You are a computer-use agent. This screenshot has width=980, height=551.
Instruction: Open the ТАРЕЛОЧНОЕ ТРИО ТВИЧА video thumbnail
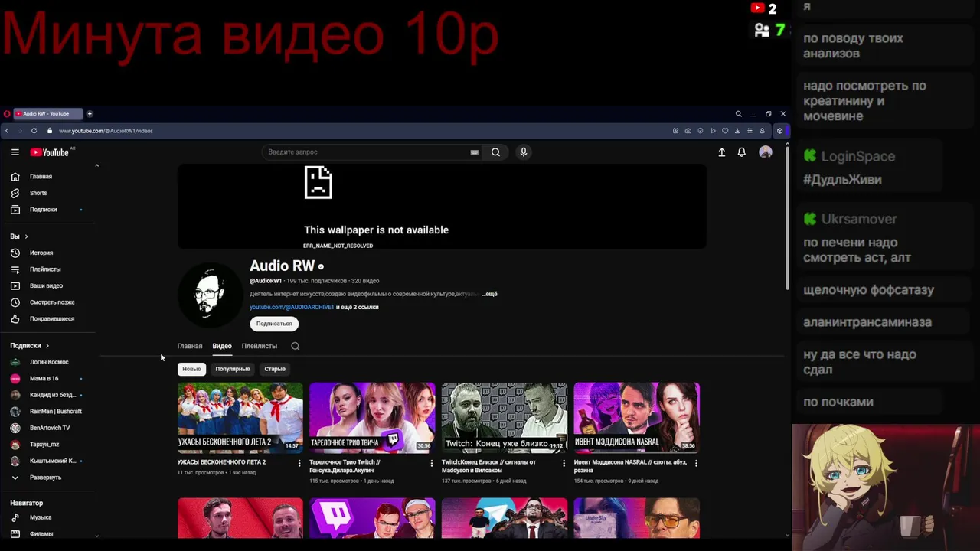[x=372, y=418]
